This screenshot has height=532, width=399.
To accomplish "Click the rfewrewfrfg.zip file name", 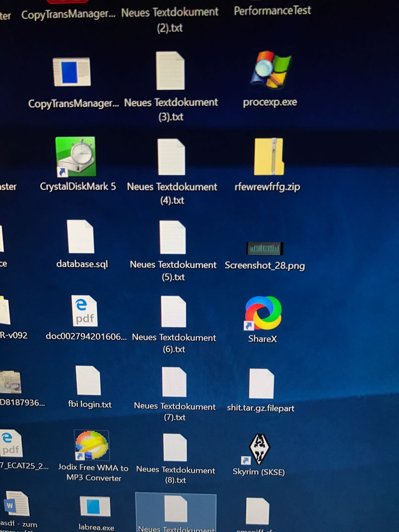I will tap(267, 187).
